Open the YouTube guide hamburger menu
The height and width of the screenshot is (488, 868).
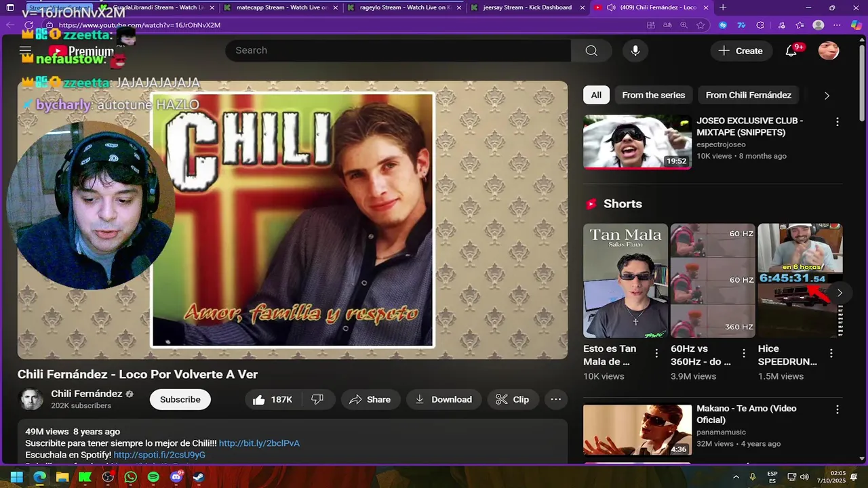pos(26,50)
